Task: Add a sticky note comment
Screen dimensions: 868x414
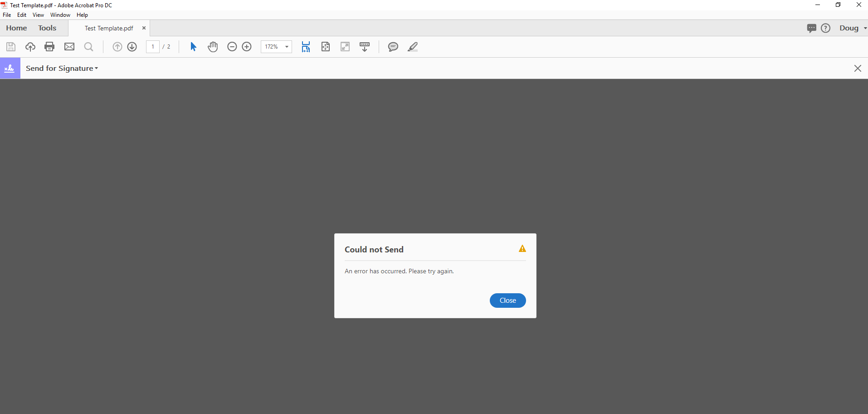Action: click(x=393, y=47)
